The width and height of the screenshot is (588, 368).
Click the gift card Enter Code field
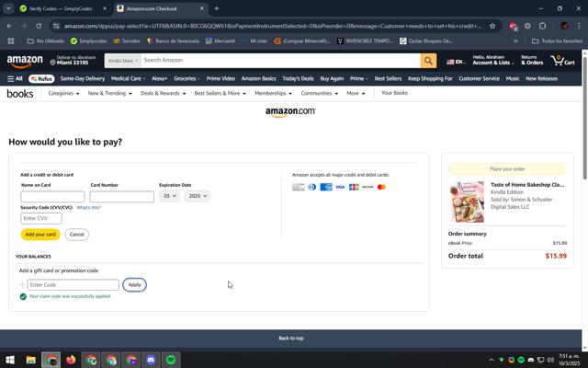pos(73,284)
